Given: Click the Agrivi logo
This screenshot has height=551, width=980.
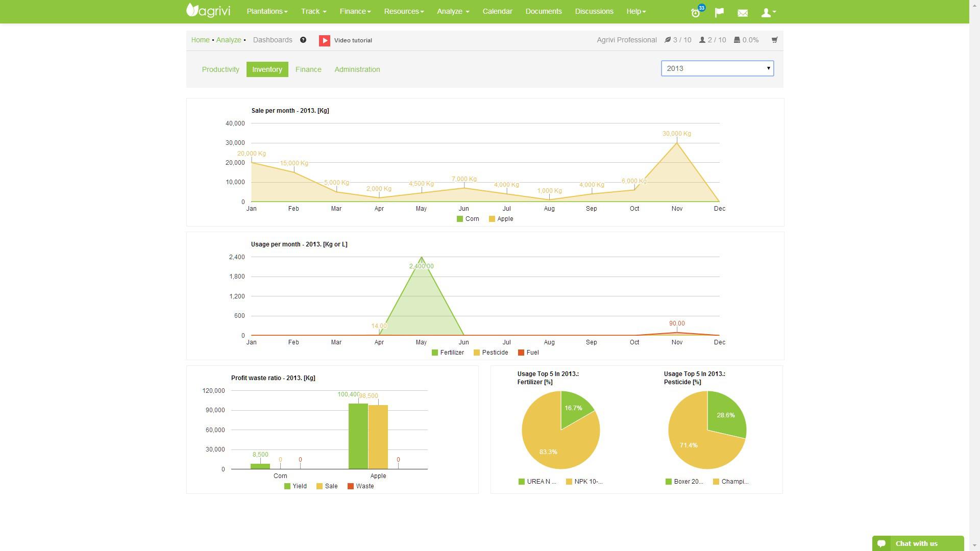Looking at the screenshot, I should click(x=208, y=11).
